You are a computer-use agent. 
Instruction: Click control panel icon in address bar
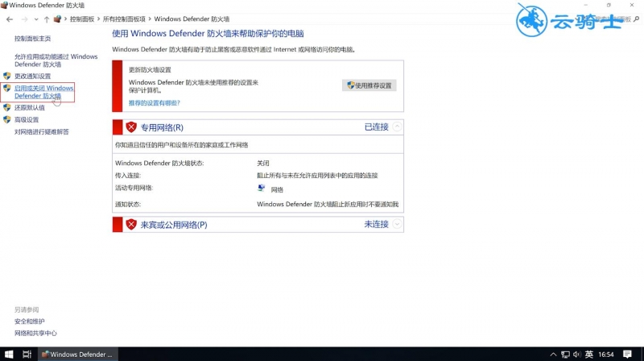click(x=57, y=19)
